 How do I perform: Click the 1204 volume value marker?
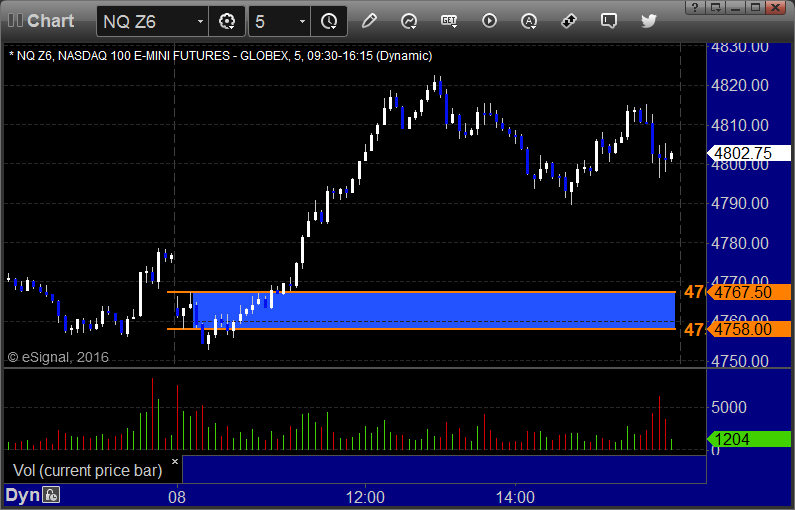click(749, 439)
